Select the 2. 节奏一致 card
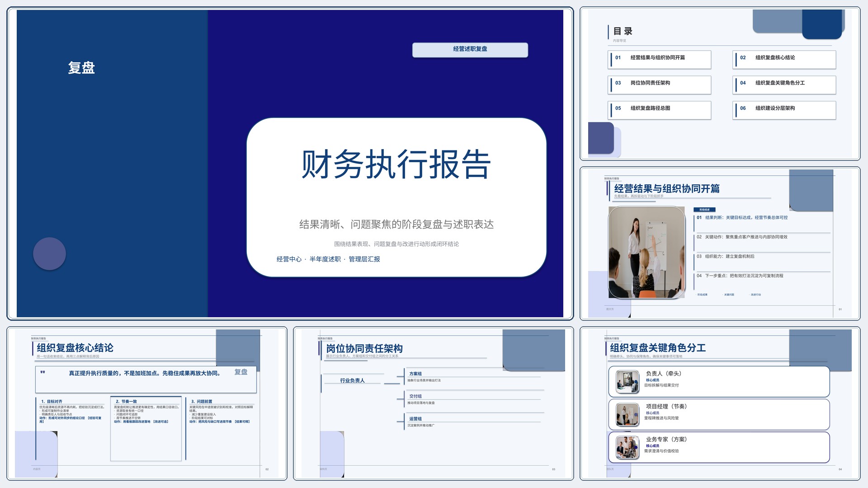 click(146, 429)
